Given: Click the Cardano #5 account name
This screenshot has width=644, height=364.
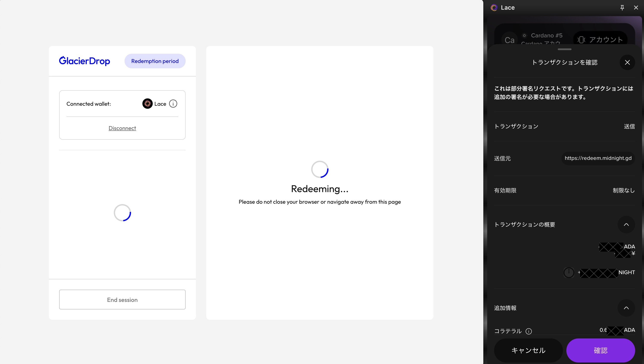Looking at the screenshot, I should (x=547, y=35).
